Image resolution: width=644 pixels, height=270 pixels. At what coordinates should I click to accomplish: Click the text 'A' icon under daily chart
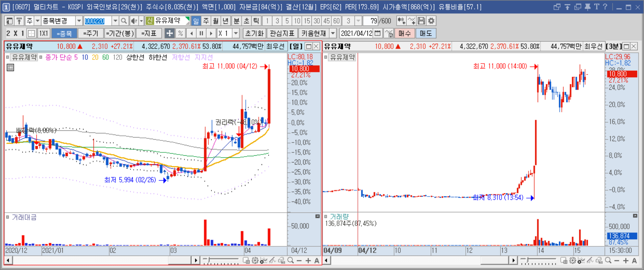point(317,260)
